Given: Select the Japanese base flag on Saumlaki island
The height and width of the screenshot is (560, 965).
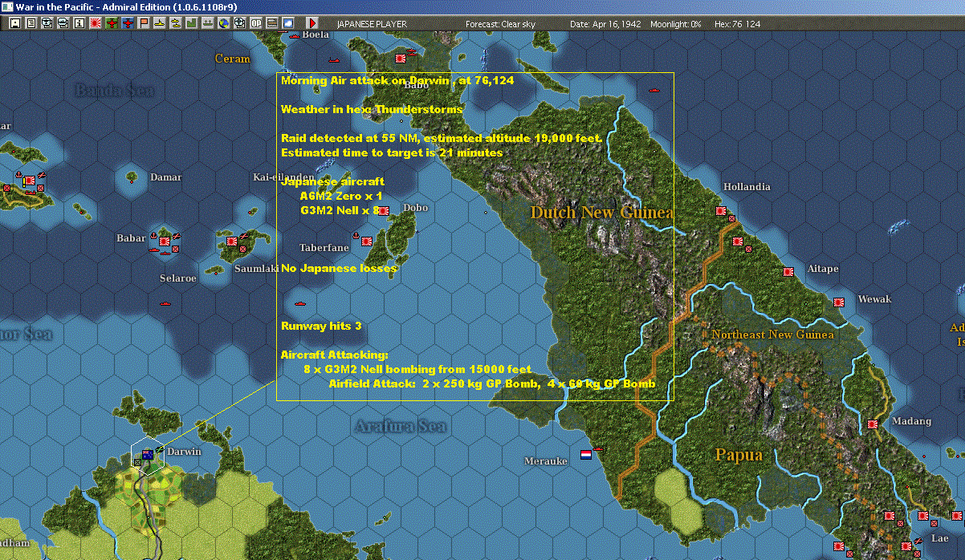Looking at the screenshot, I should click(x=232, y=241).
